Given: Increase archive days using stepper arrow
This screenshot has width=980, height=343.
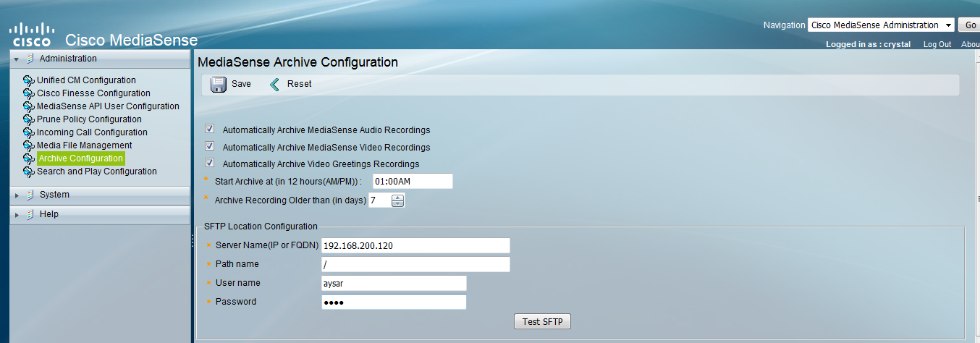Looking at the screenshot, I should [397, 198].
